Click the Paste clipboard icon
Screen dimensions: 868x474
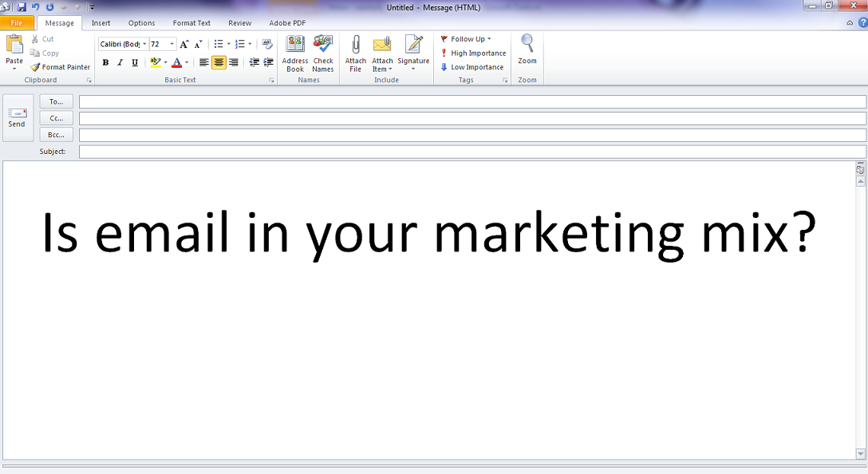(x=14, y=46)
